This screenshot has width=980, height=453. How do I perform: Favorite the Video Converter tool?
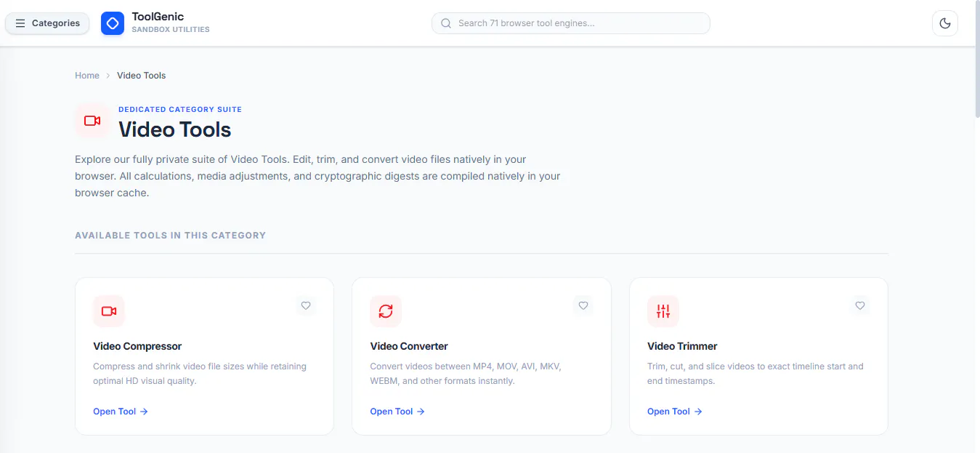(x=583, y=305)
